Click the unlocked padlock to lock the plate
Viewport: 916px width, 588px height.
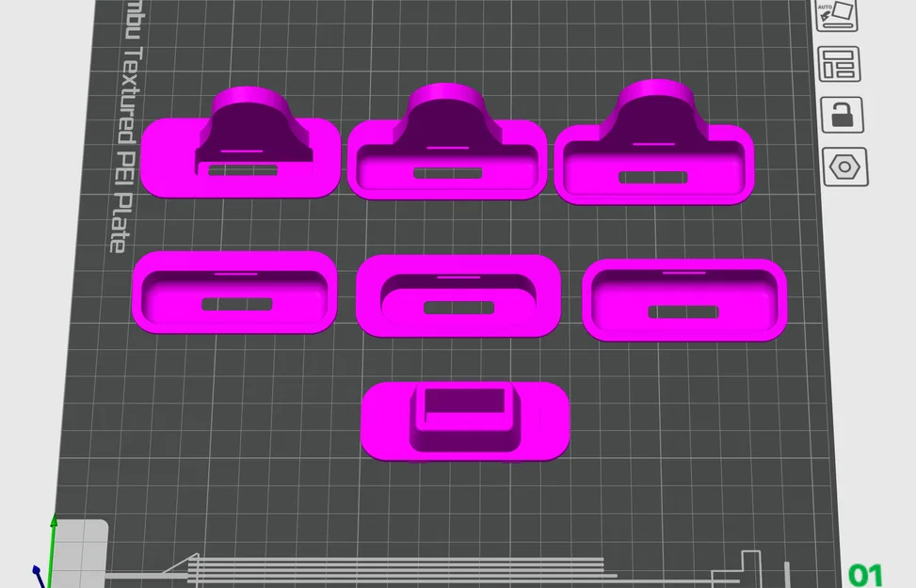click(843, 115)
